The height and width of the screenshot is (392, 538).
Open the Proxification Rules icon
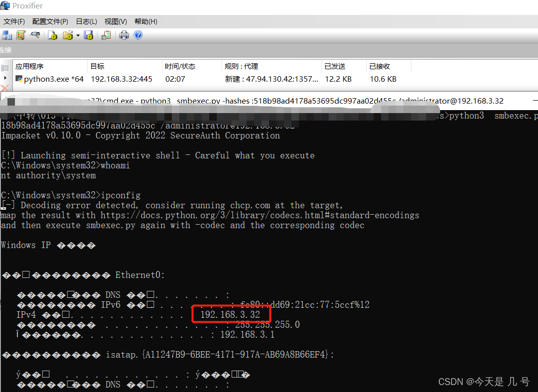[21, 35]
